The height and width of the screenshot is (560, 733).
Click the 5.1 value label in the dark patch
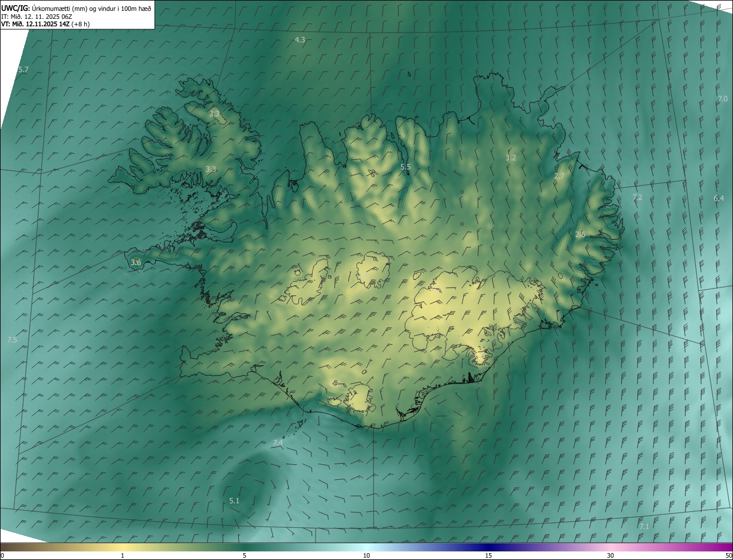234,500
